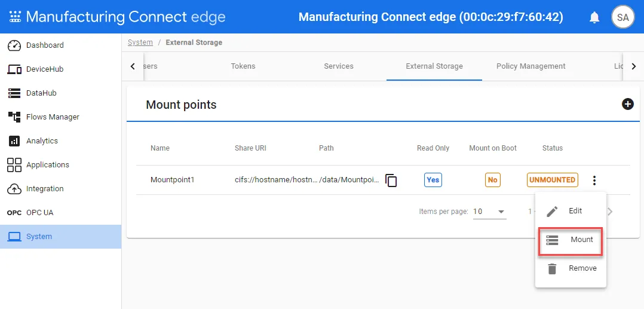Click the Integration cloud upload icon

14,189
